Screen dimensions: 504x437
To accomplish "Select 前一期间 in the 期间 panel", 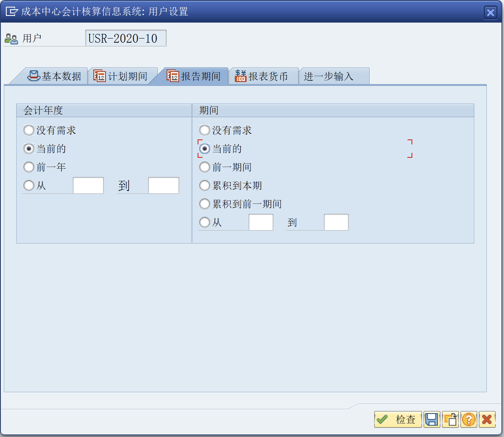I will tap(204, 167).
